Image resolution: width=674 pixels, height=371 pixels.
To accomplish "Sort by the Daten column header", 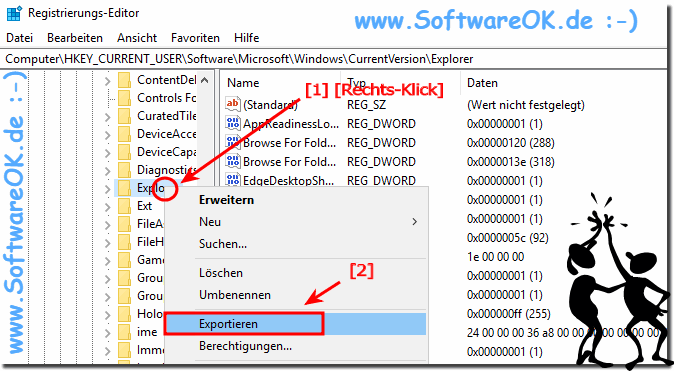I will tap(482, 83).
